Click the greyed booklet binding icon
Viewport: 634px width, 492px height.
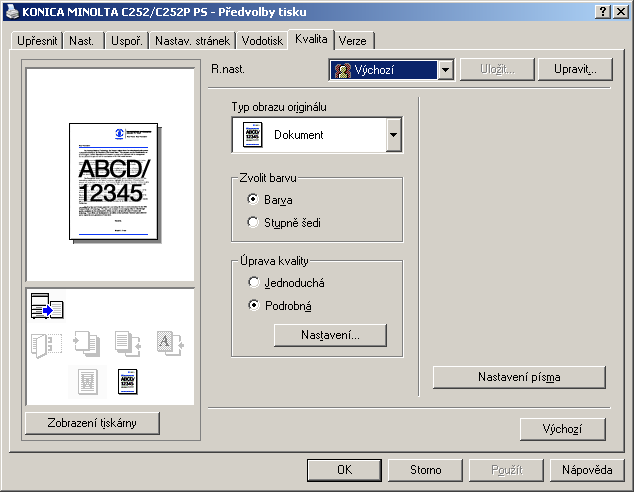46,345
